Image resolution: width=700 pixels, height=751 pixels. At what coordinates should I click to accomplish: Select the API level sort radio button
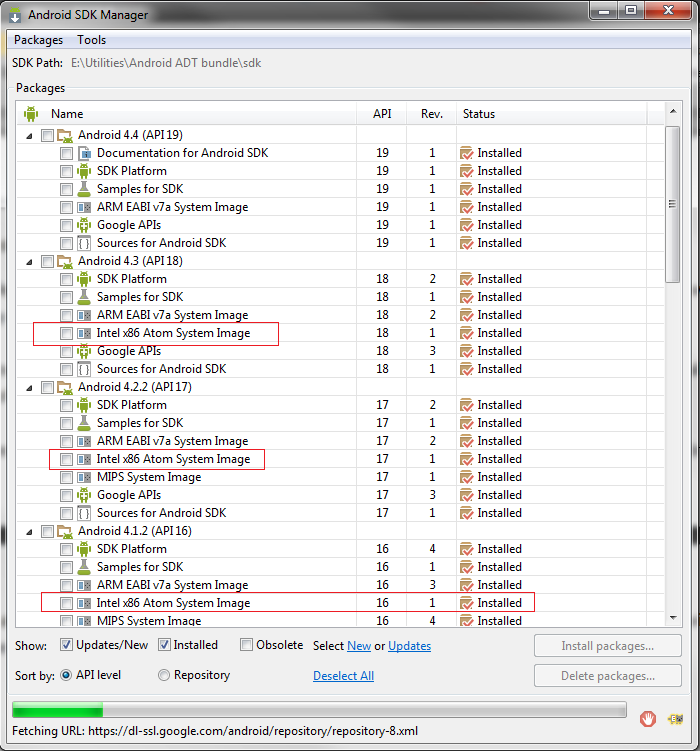(66, 675)
